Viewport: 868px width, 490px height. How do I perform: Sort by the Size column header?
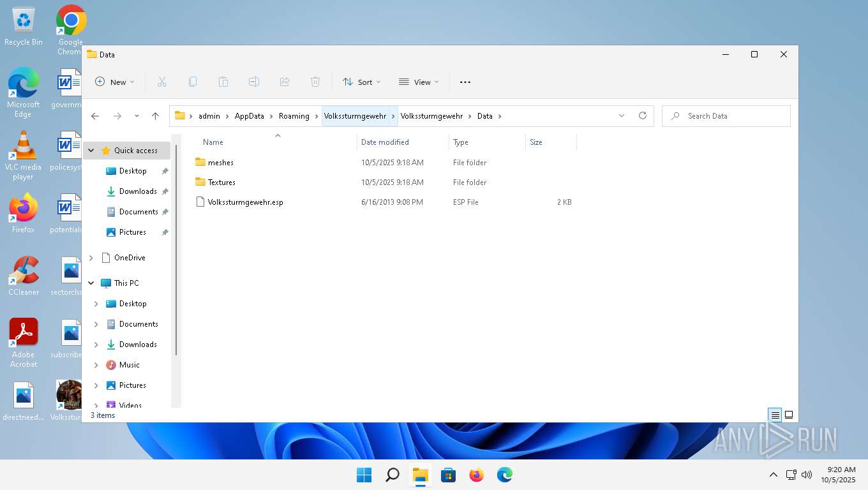tap(536, 142)
